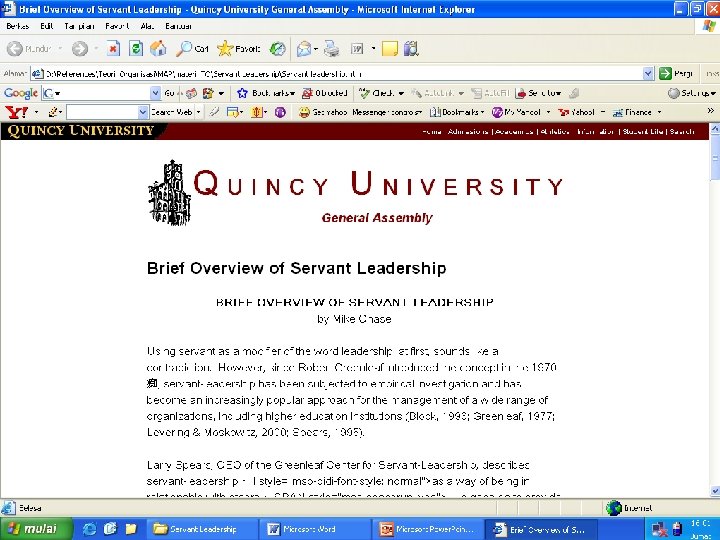Open the Favorit menu
The height and width of the screenshot is (540, 720).
pos(117,26)
